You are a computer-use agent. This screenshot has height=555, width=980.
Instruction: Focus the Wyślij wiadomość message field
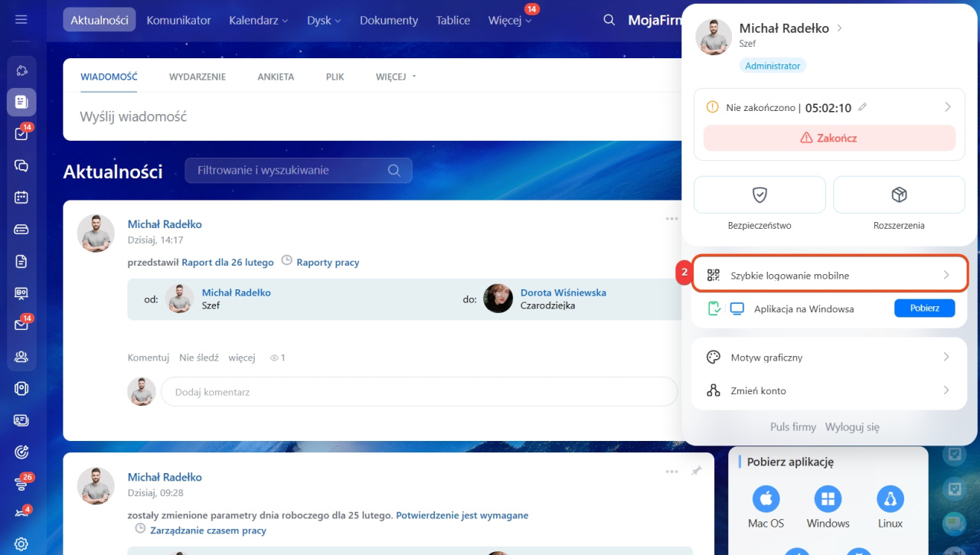(371, 116)
